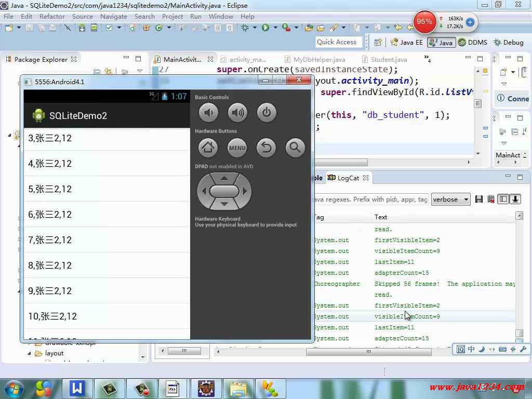Screen dimensions: 532x399
Task: Toggle the Chinese input mode indicator
Action: 471,349
